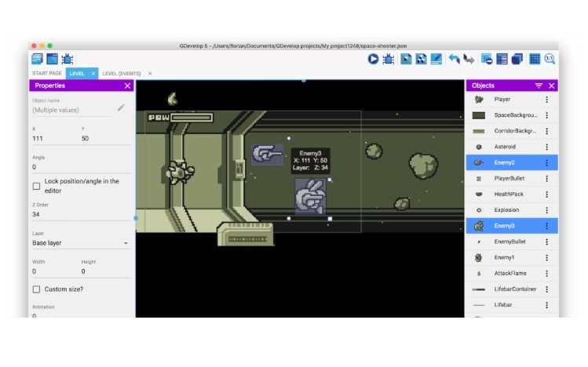Open the three-dot menu for Enemy2
Image resolution: width=588 pixels, height=367 pixels.
pos(546,162)
